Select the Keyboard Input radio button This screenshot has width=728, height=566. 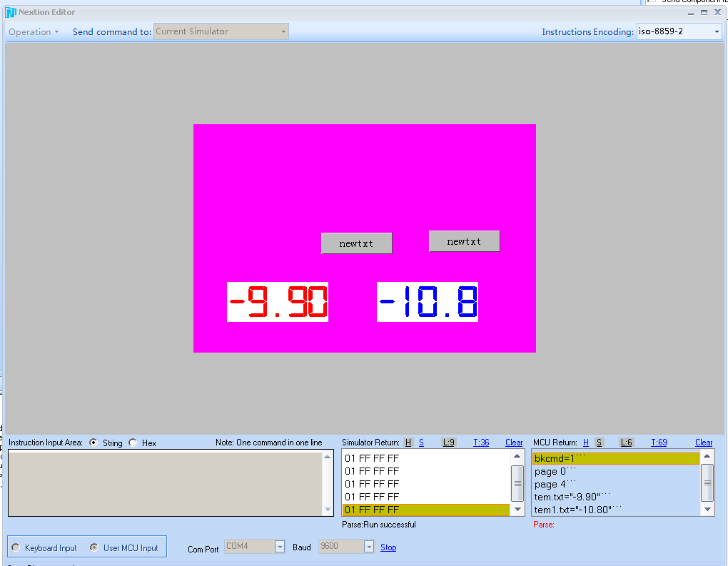(16, 547)
